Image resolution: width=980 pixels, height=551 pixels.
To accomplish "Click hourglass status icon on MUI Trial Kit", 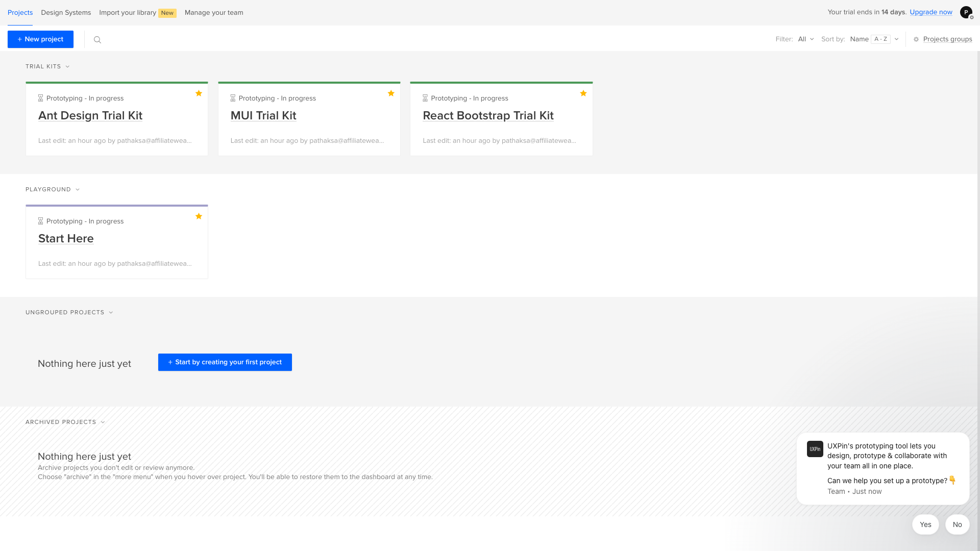I will [x=233, y=98].
